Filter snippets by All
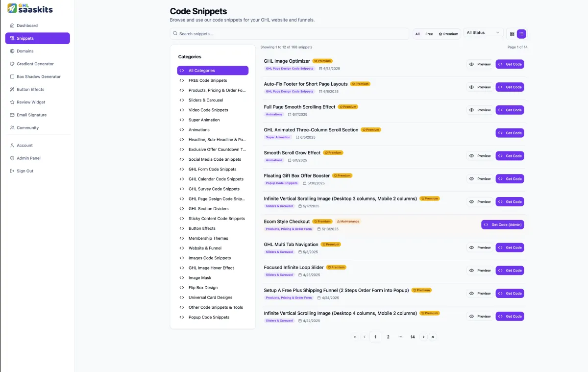Image resolution: width=588 pixels, height=372 pixels. click(x=417, y=34)
